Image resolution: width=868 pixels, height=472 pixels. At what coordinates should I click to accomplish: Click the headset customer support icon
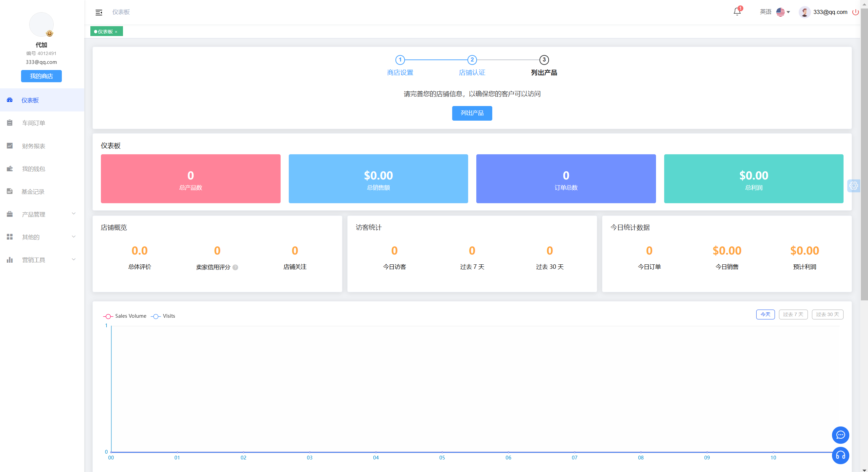(840, 455)
